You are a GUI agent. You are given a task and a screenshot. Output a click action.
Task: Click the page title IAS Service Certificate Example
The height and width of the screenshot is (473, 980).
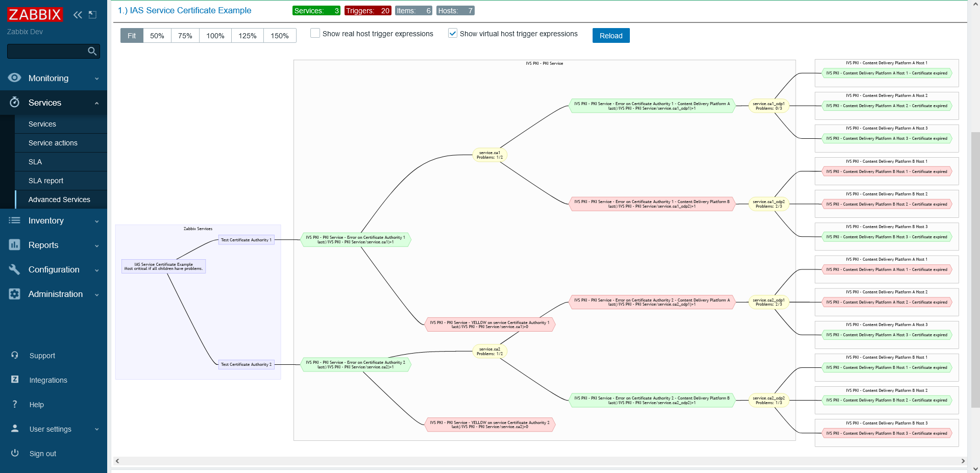184,10
